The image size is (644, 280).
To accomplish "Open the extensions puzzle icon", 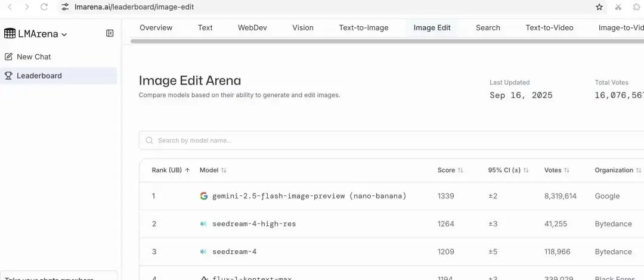I will [636, 7].
